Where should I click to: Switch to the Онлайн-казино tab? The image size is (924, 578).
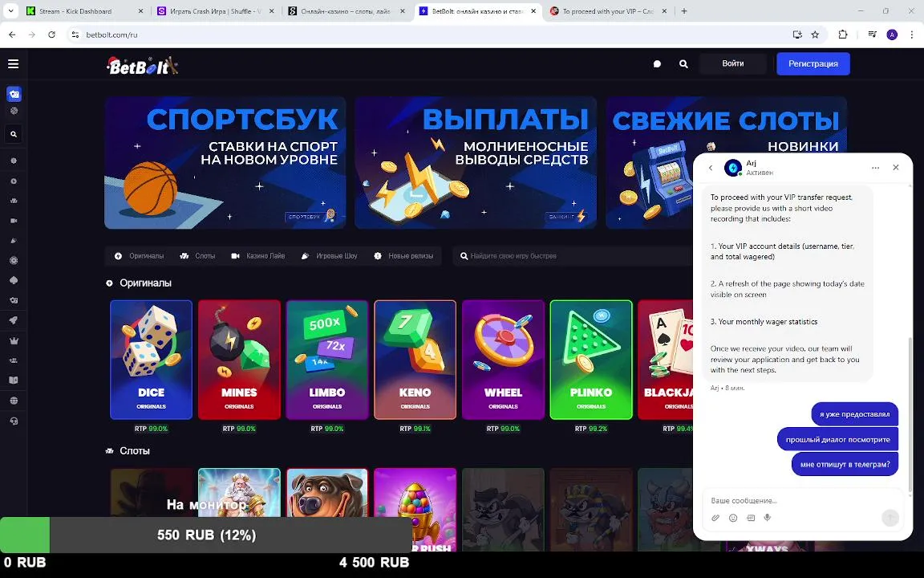[x=346, y=11]
